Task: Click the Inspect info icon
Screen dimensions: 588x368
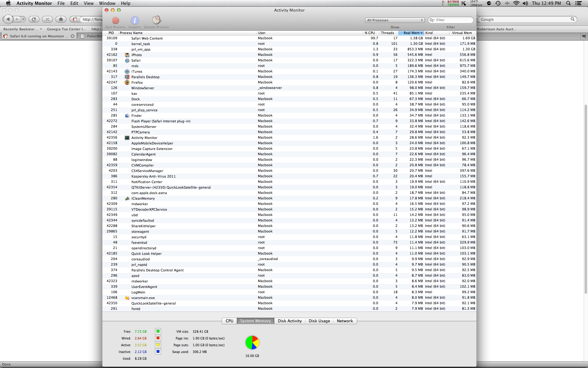Action: click(135, 21)
